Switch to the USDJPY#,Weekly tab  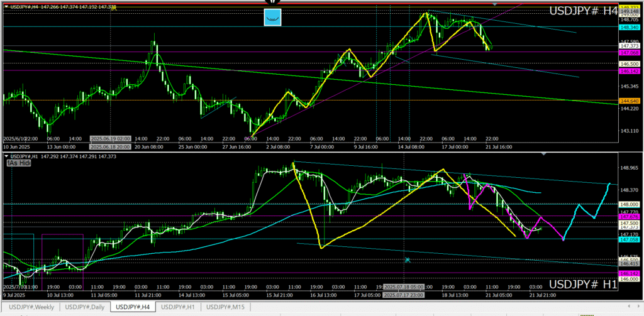coord(30,307)
